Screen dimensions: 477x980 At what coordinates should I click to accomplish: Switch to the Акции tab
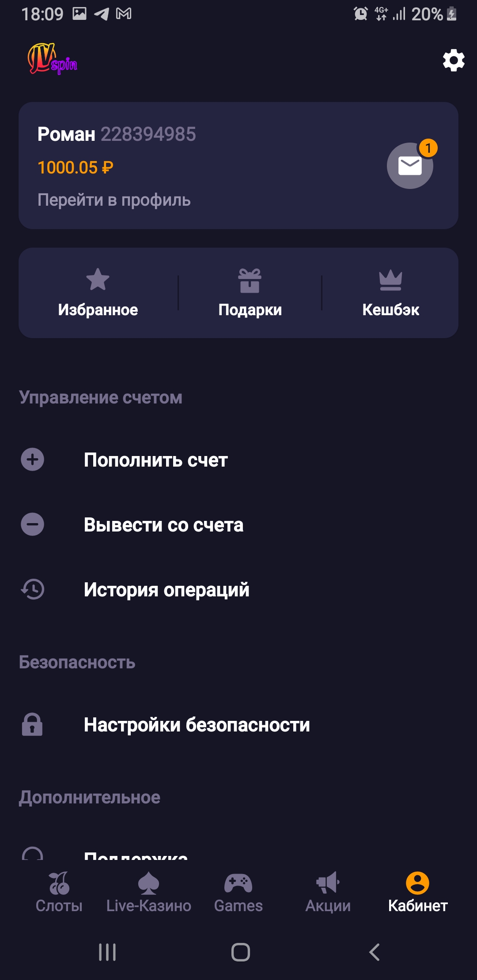tap(328, 892)
